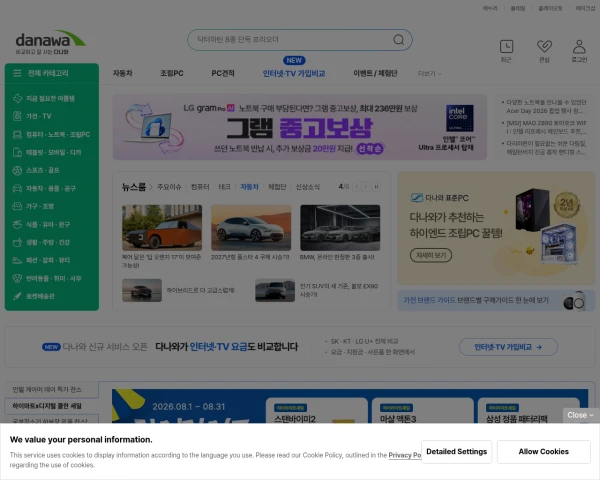The width and height of the screenshot is (600, 480).
Task: Switch to 자동차 newsroom tab
Action: (x=249, y=187)
